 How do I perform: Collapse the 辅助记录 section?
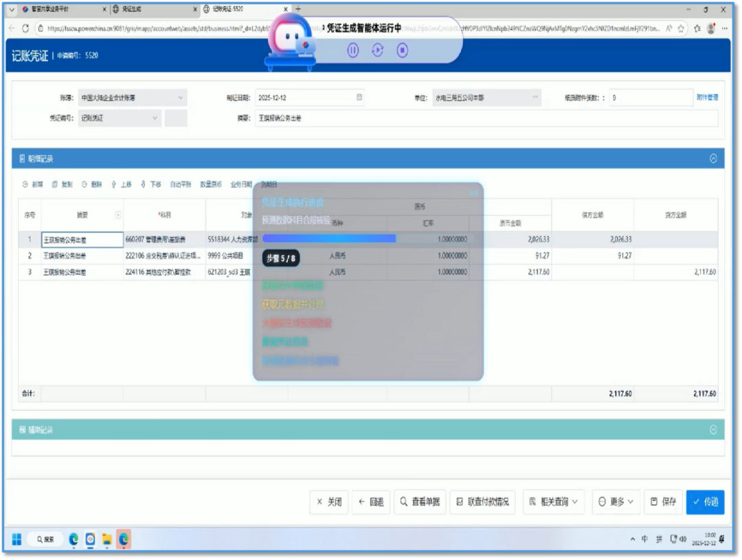[x=713, y=430]
